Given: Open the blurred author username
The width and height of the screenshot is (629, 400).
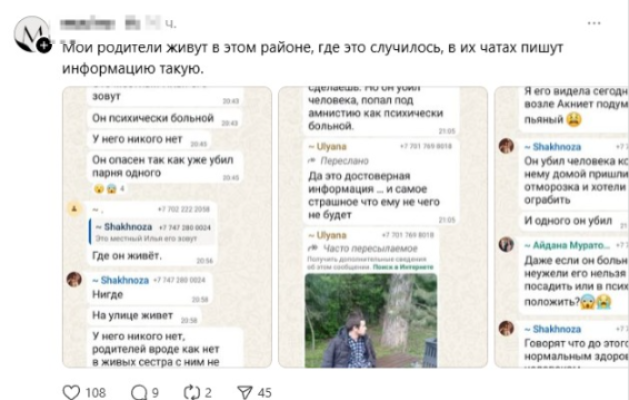Looking at the screenshot, I should (88, 23).
